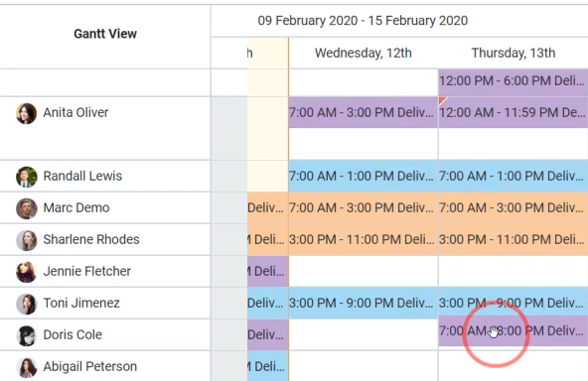Click the Thursday, 13th column header

click(x=513, y=53)
